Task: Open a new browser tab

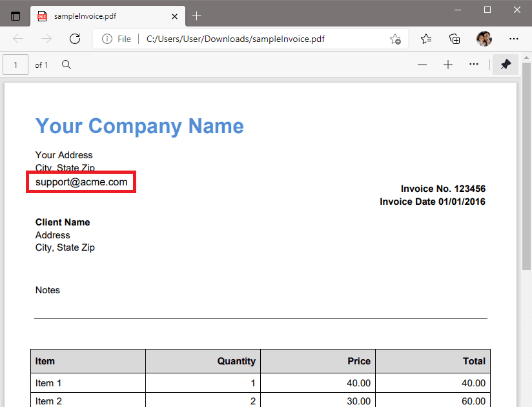Action: pos(196,15)
